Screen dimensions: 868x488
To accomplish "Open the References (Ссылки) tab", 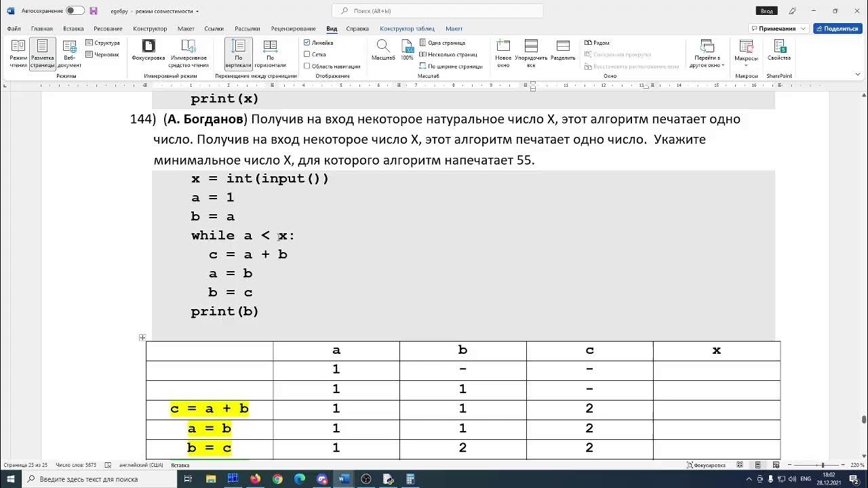I will pyautogui.click(x=214, y=28).
